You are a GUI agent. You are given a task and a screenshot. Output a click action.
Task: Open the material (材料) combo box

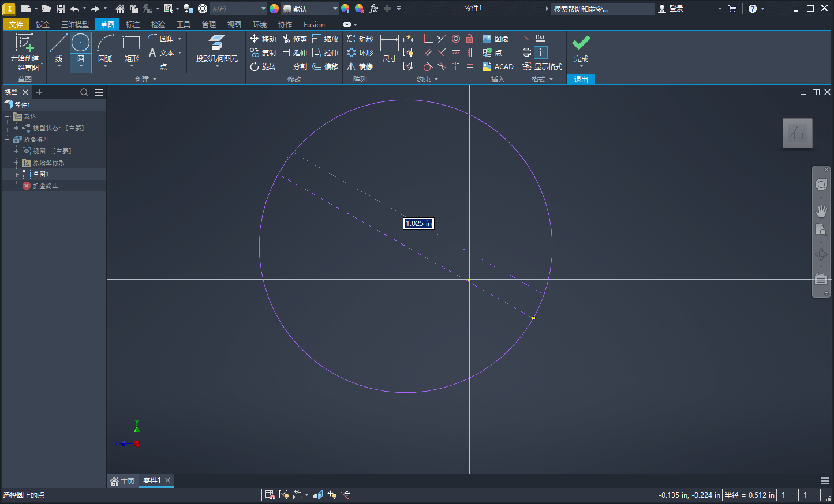238,9
